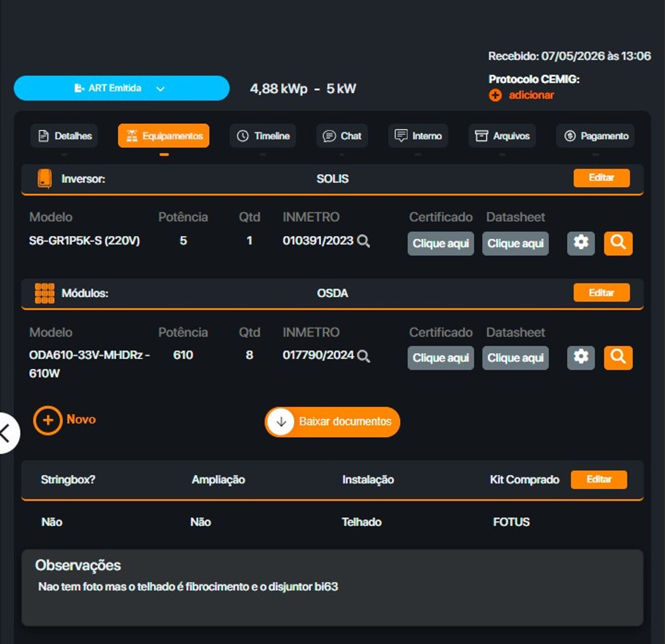Search INMETRO number 017790/2024 magnifier icon
Image resolution: width=665 pixels, height=644 pixels.
click(x=364, y=356)
